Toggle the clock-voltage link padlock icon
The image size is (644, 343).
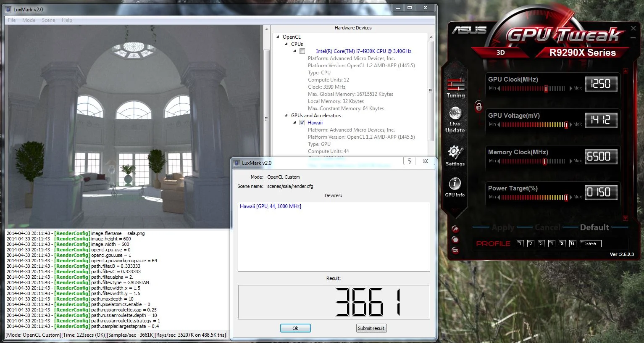pyautogui.click(x=478, y=106)
